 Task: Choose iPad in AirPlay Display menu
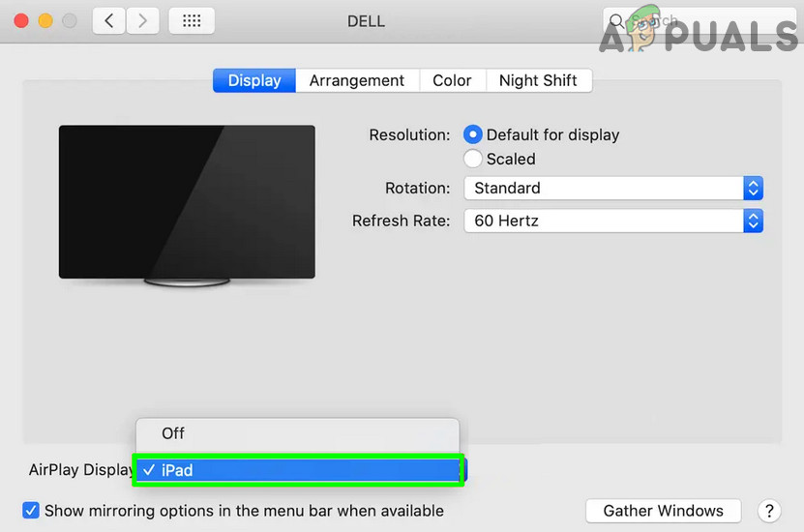[297, 470]
